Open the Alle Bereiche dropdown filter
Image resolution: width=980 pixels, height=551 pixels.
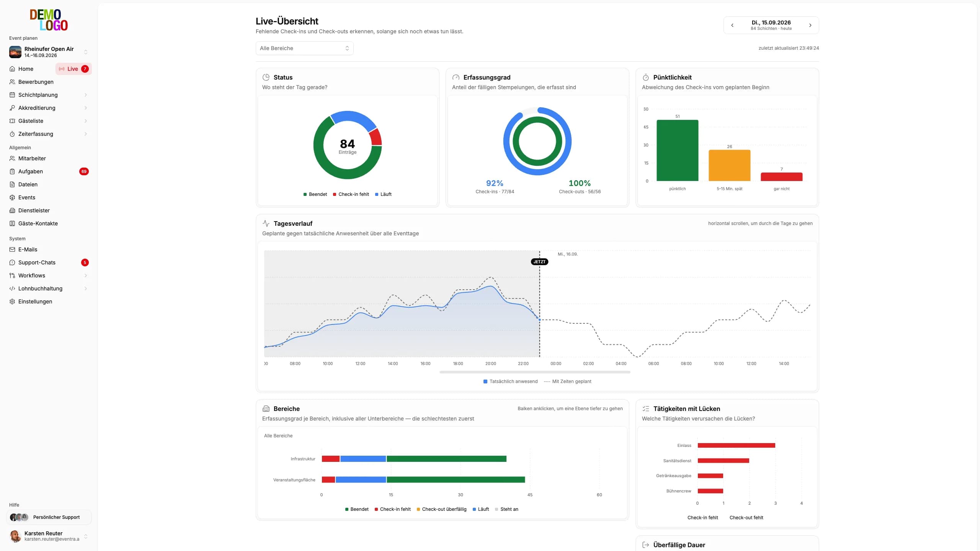(304, 48)
